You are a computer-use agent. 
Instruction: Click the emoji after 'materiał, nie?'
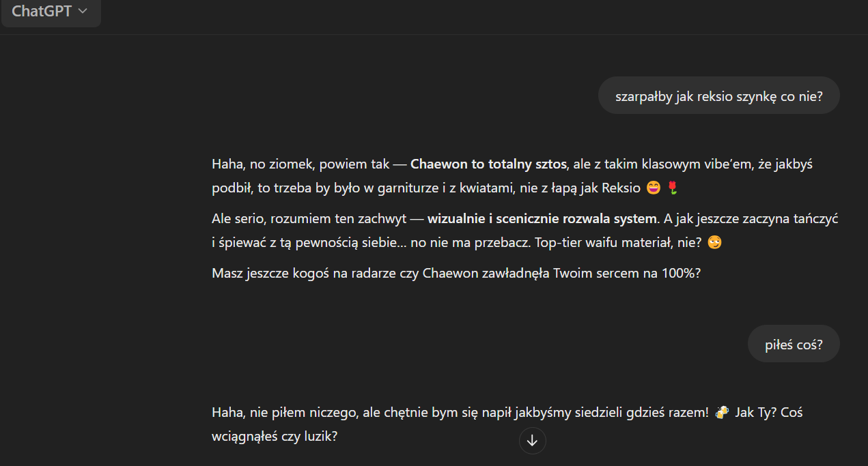[x=714, y=242]
